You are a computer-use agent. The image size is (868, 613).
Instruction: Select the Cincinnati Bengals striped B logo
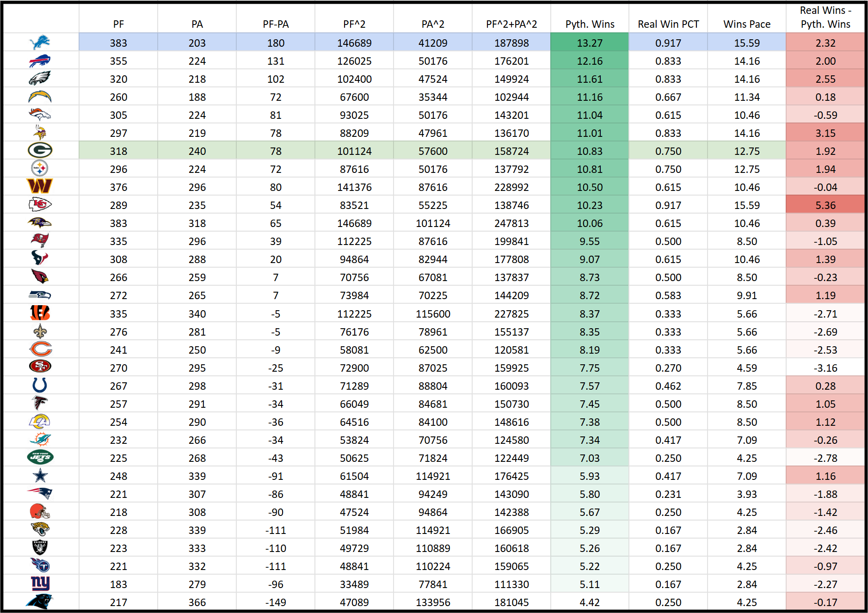pos(40,313)
